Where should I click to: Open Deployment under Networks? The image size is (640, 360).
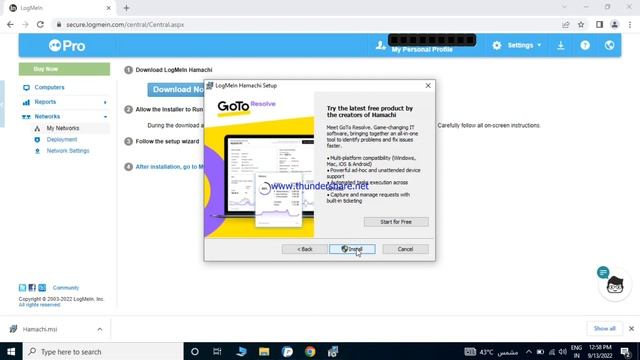click(62, 140)
